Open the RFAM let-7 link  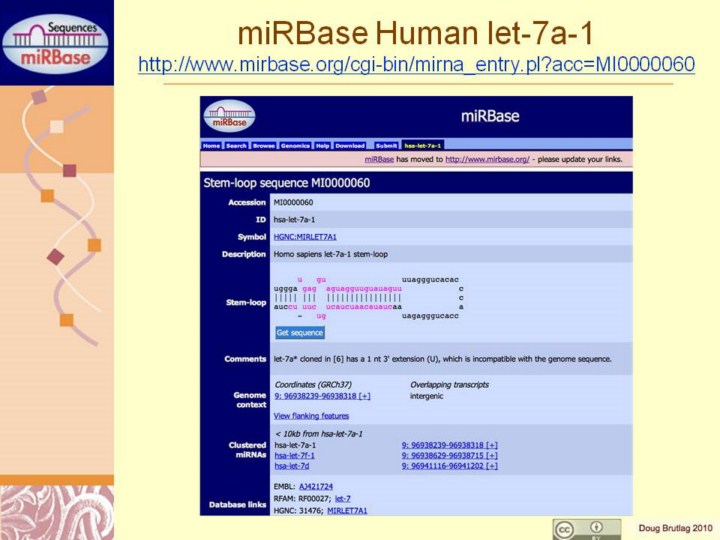(342, 498)
